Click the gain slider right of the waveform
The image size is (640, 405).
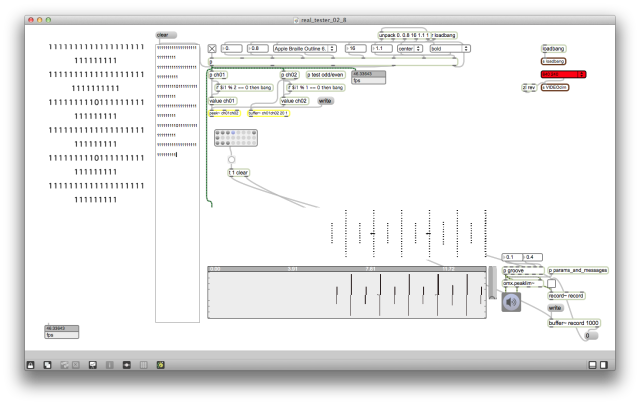(492, 283)
